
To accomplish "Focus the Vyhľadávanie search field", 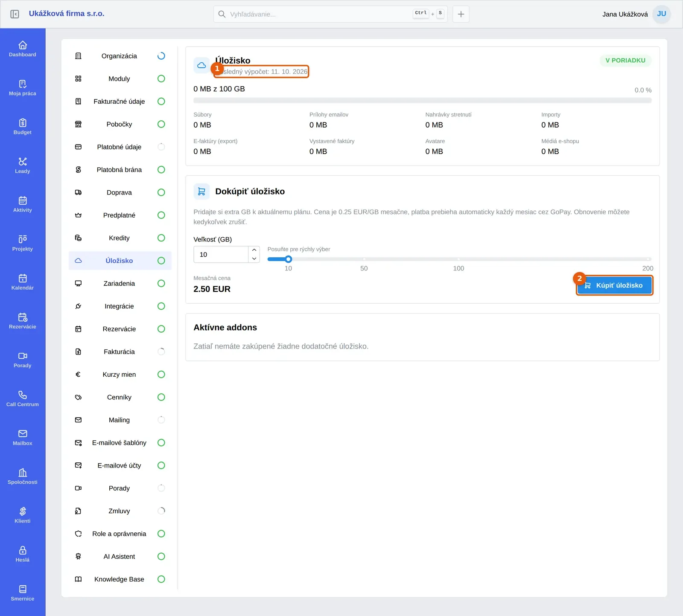I will (x=320, y=14).
